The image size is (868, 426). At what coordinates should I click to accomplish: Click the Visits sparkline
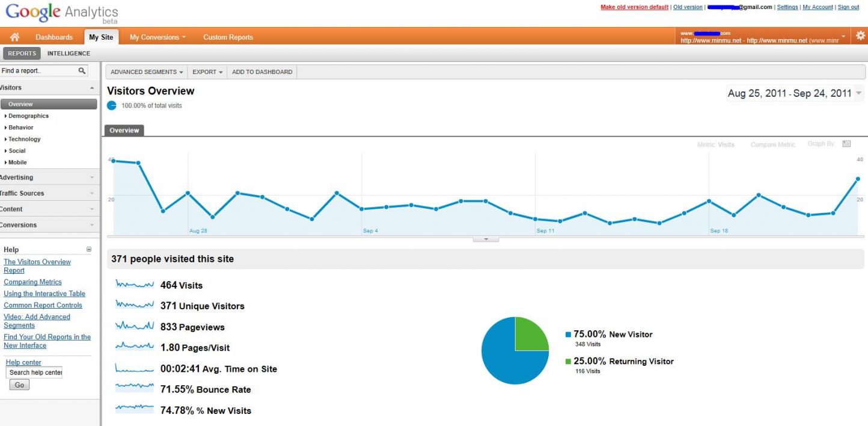click(135, 285)
